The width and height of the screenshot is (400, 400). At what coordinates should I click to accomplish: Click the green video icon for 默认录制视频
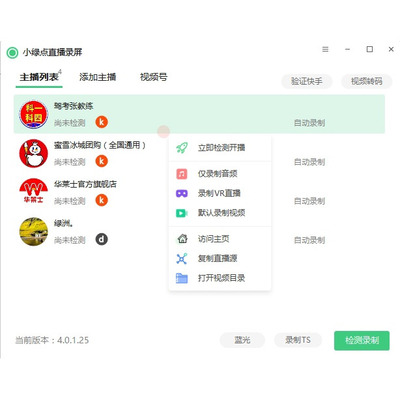tap(182, 213)
